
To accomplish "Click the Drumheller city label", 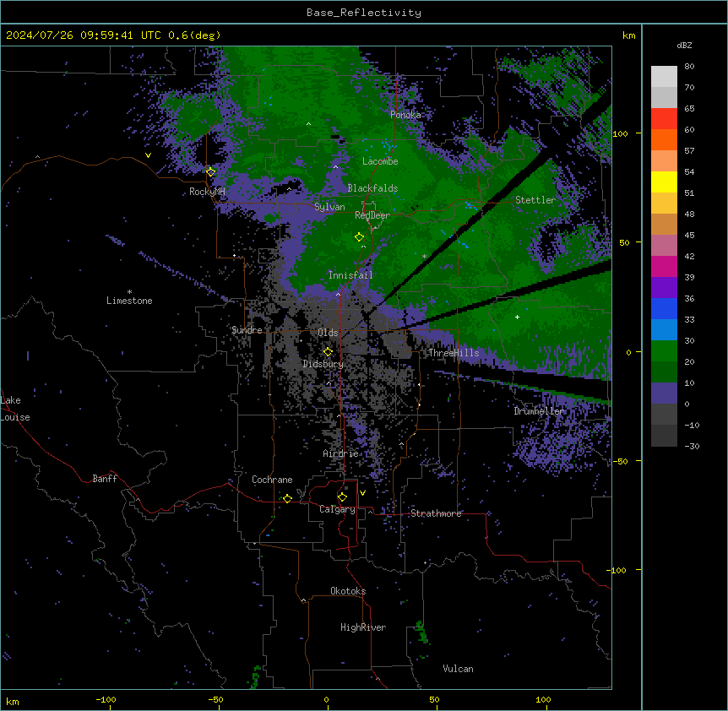I will tap(539, 411).
